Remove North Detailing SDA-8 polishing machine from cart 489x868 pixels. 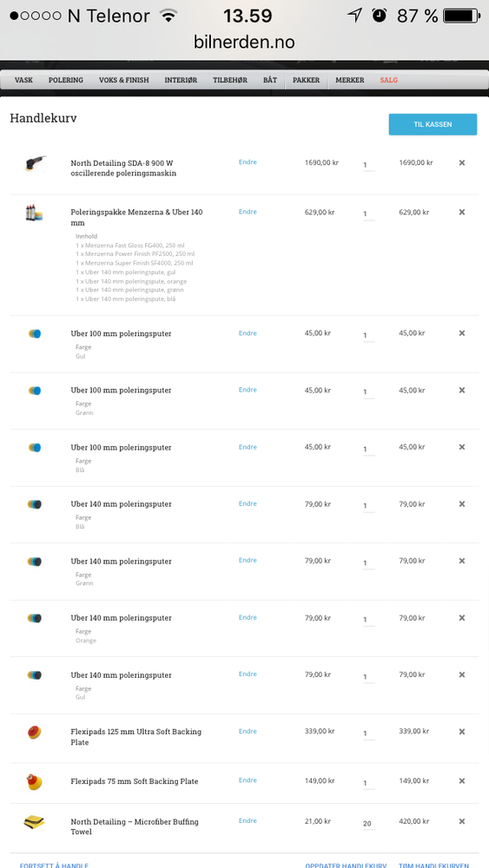click(x=462, y=163)
